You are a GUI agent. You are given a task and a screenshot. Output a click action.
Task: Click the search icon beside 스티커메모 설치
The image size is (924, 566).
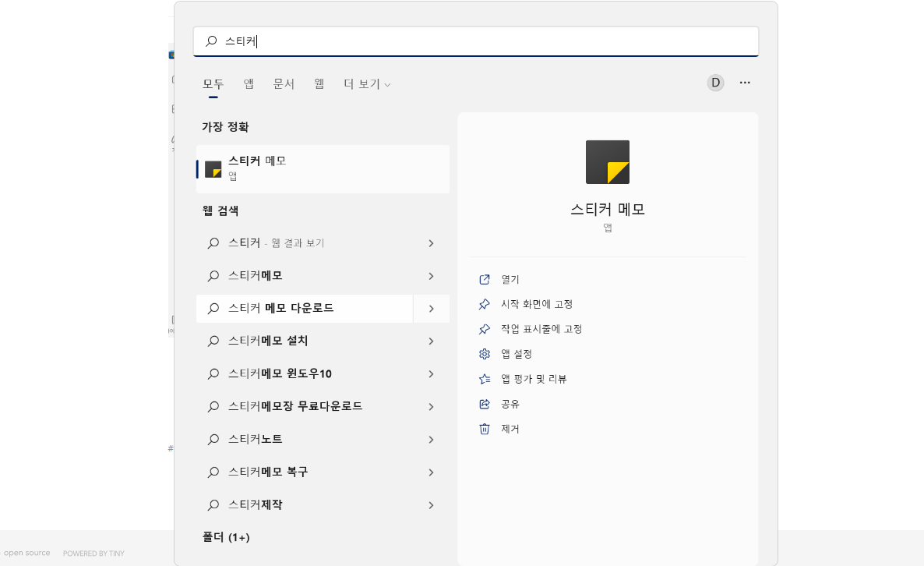pos(213,341)
